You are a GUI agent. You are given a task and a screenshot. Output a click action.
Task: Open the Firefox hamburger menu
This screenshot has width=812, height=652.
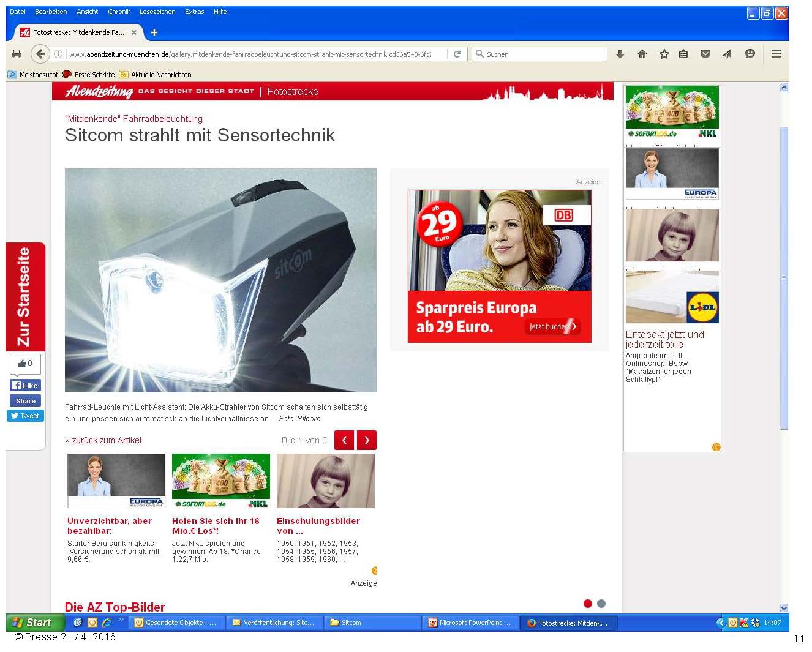coord(776,54)
